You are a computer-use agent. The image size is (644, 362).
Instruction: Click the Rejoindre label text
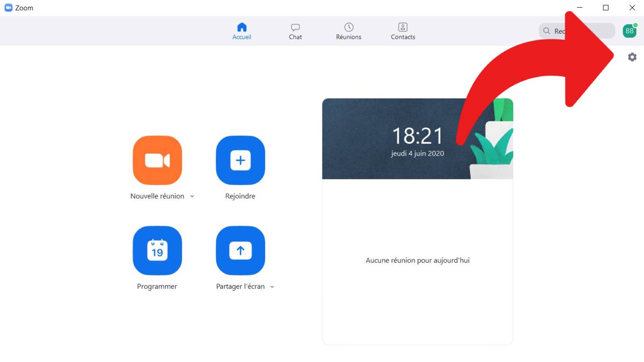click(240, 196)
